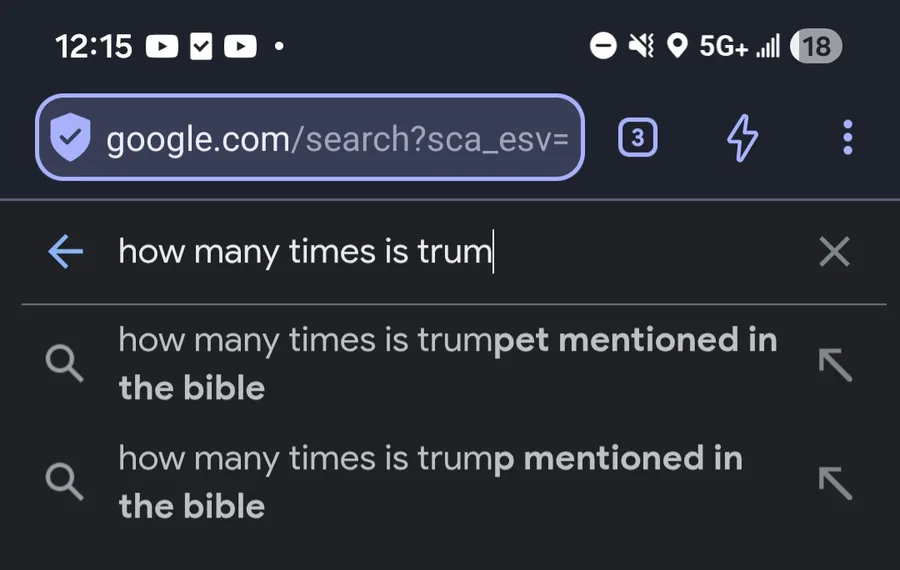This screenshot has width=900, height=570.
Task: Tap the shield icon in address bar
Action: point(70,139)
